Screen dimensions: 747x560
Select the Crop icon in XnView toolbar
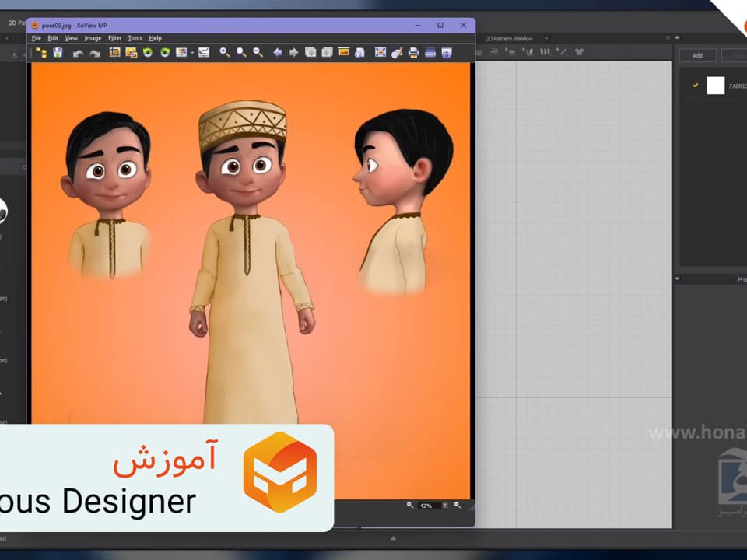pyautogui.click(x=114, y=52)
